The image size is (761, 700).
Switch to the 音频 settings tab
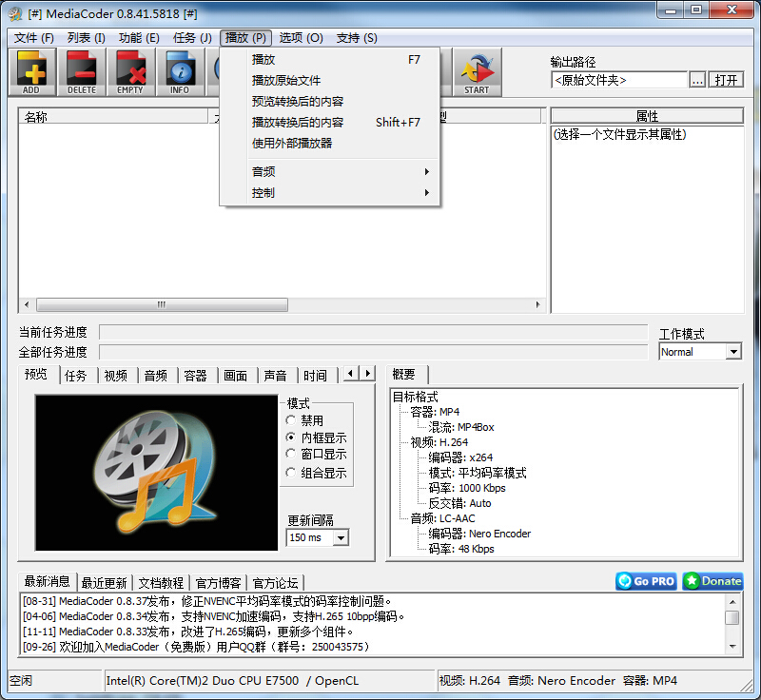pyautogui.click(x=156, y=376)
